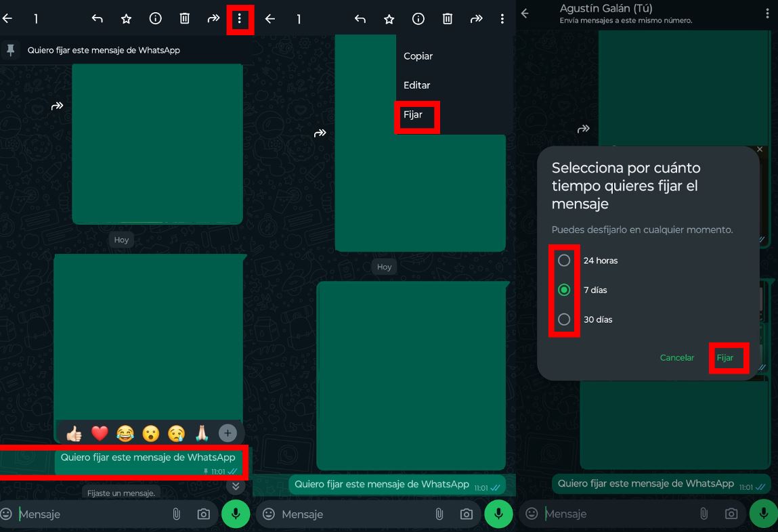The height and width of the screenshot is (532, 778).
Task: Tap three-dot overflow icon in middle screen
Action: click(x=502, y=19)
